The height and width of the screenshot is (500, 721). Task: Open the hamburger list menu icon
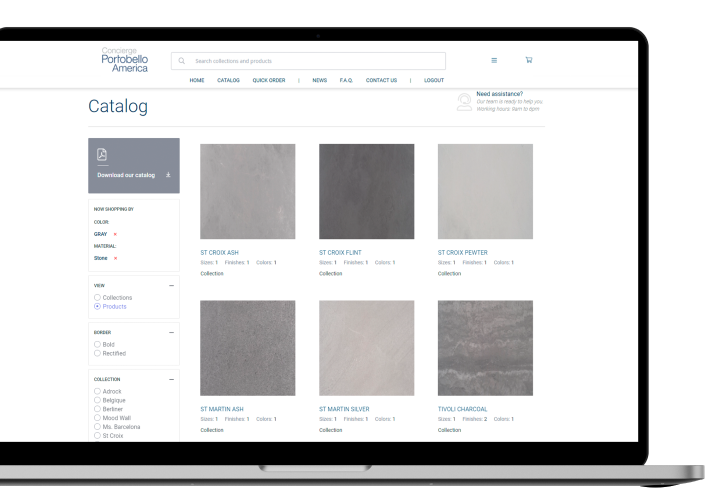pyautogui.click(x=494, y=60)
